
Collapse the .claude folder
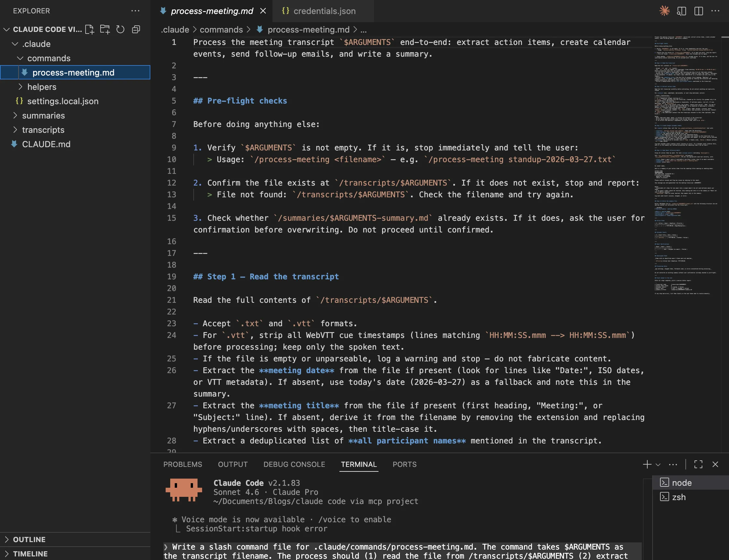[x=36, y=44]
